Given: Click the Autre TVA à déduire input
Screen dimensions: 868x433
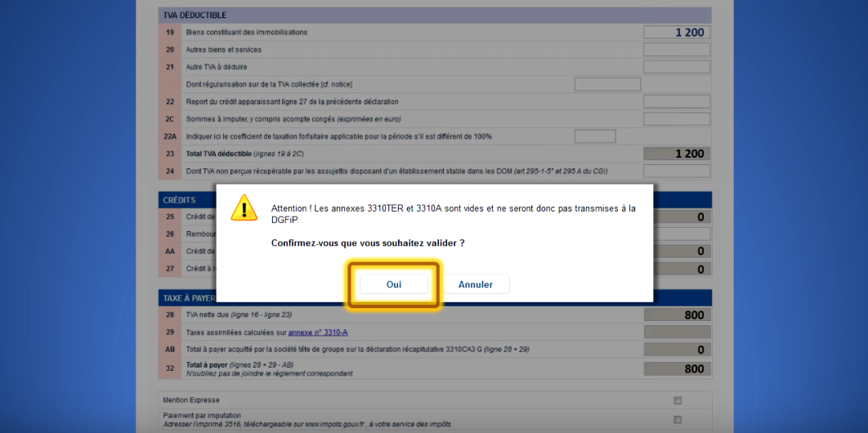Looking at the screenshot, I should (676, 67).
